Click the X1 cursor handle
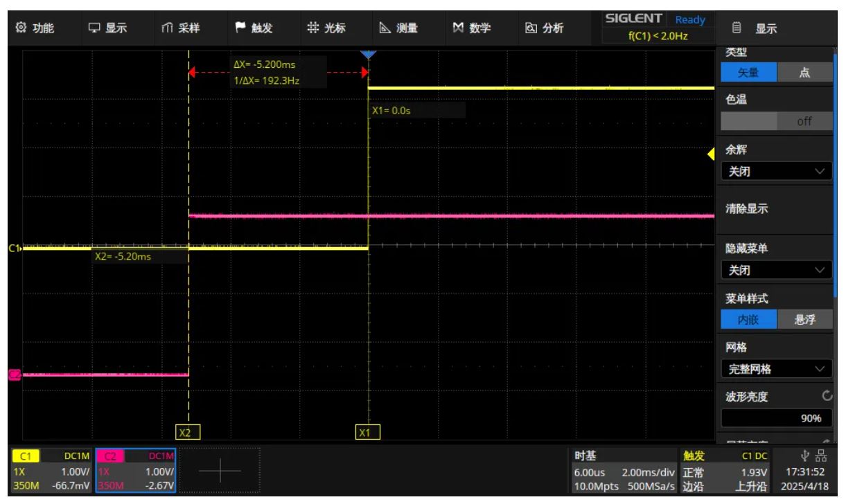The width and height of the screenshot is (846, 504). pos(364,433)
